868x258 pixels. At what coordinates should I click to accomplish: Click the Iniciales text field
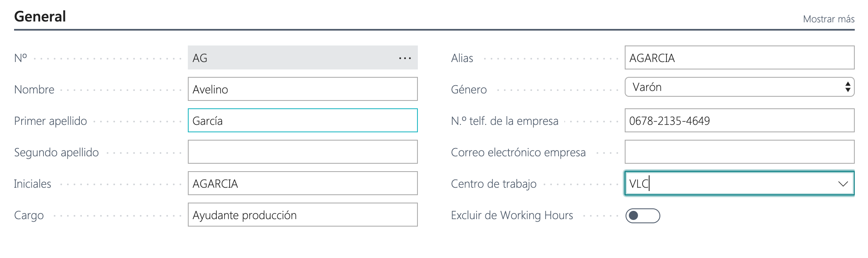tap(302, 184)
